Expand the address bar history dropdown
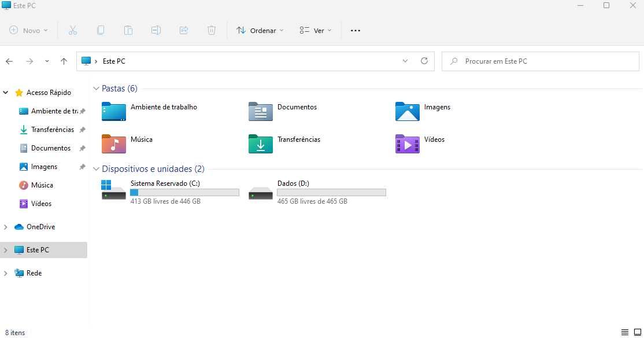Viewport: 644px width, 338px height. tap(405, 61)
